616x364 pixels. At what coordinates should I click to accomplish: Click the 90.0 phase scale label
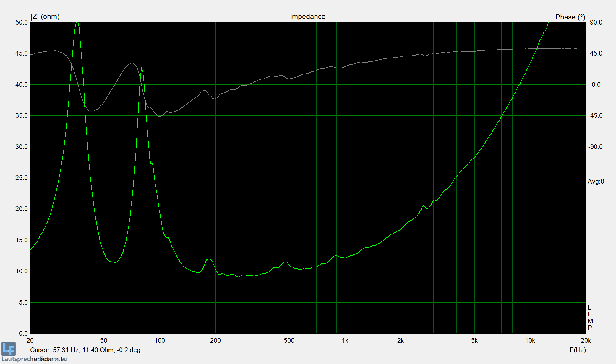(x=596, y=22)
